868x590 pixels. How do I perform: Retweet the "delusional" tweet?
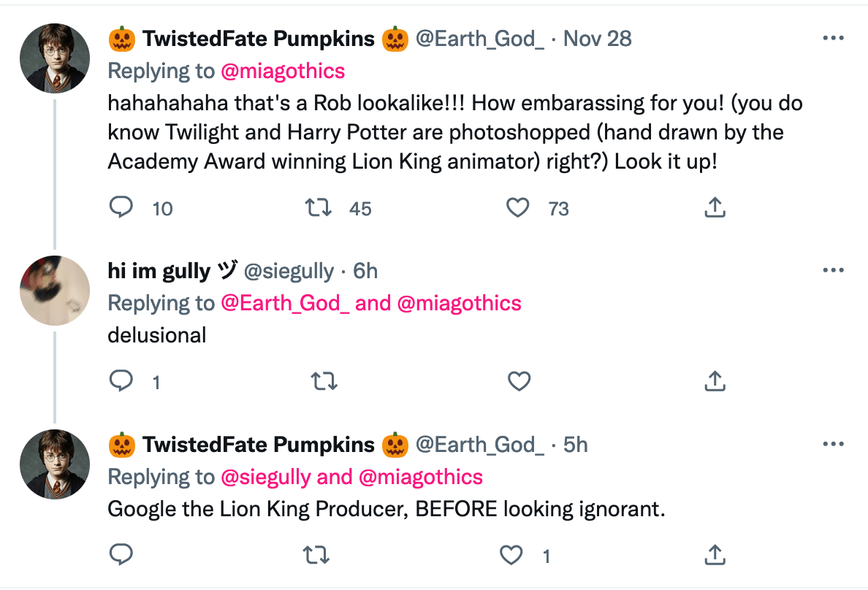click(x=319, y=380)
